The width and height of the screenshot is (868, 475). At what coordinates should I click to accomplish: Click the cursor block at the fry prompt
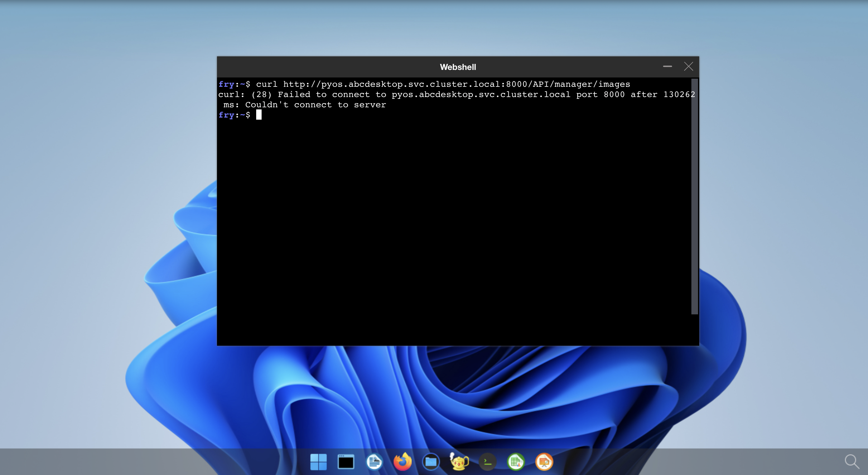(x=259, y=115)
